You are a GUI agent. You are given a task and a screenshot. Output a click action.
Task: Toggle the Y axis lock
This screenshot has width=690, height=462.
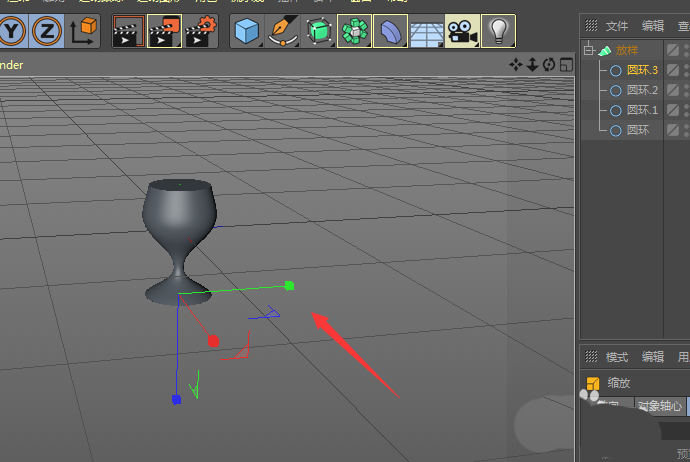click(10, 32)
